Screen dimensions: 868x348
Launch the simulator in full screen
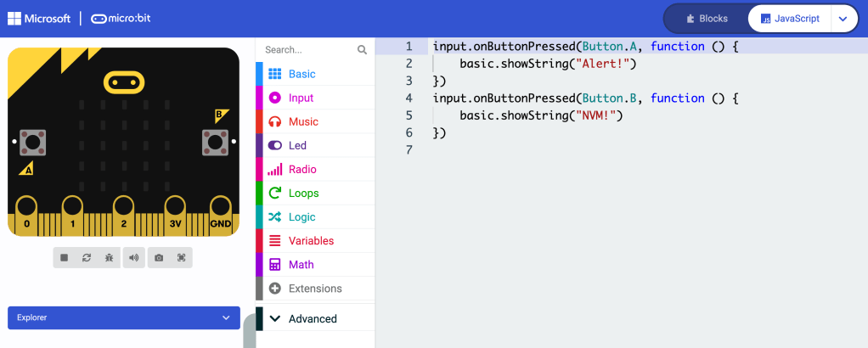(x=181, y=257)
